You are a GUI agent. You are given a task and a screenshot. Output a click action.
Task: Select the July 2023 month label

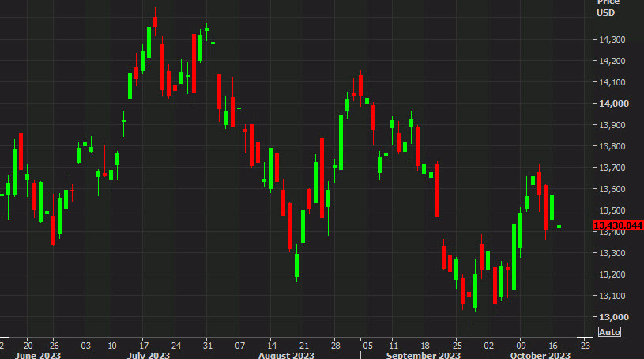pyautogui.click(x=149, y=355)
